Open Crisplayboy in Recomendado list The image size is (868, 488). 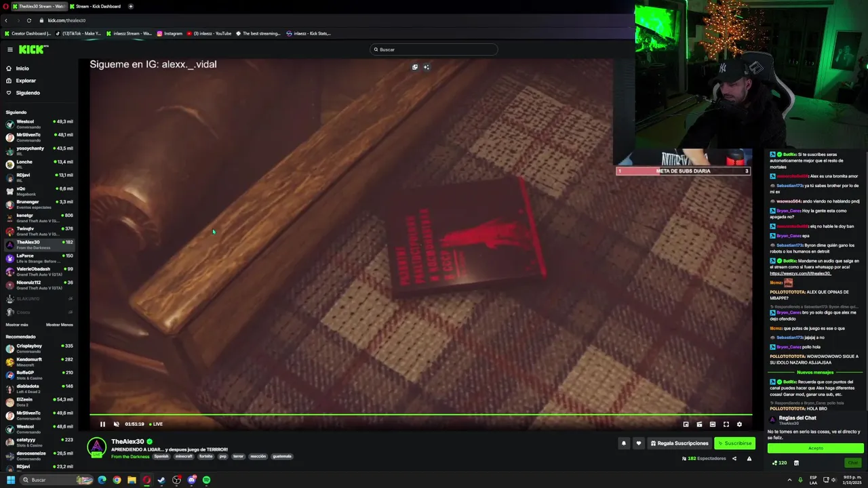tap(39, 348)
